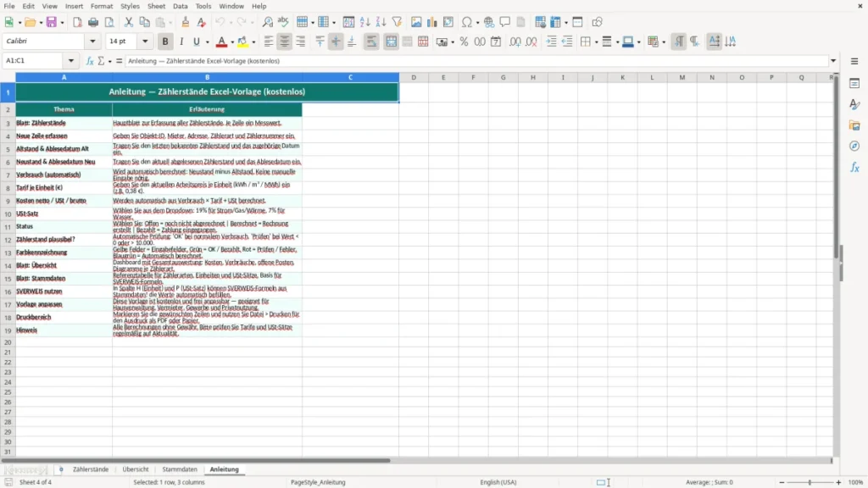Insert comment icon in toolbar

(x=505, y=22)
